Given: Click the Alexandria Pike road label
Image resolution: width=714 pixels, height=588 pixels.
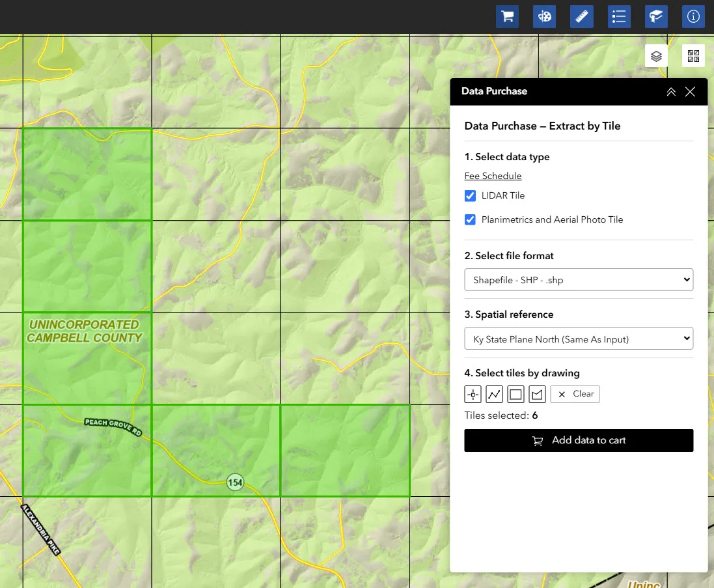Looking at the screenshot, I should [40, 529].
